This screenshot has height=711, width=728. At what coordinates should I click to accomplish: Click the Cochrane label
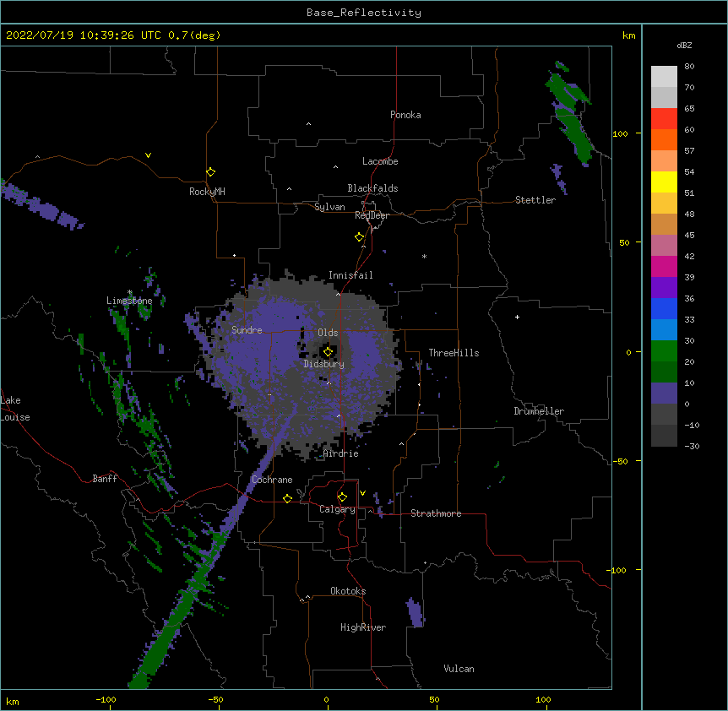coord(272,480)
